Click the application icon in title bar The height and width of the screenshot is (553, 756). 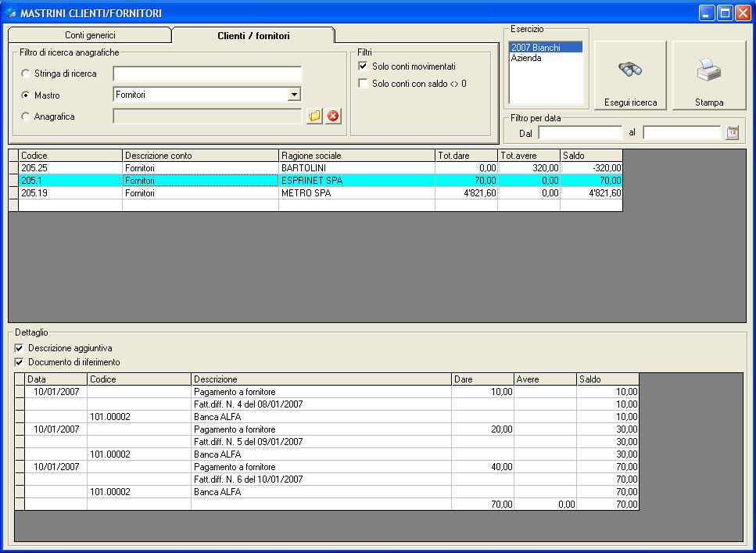[x=11, y=13]
